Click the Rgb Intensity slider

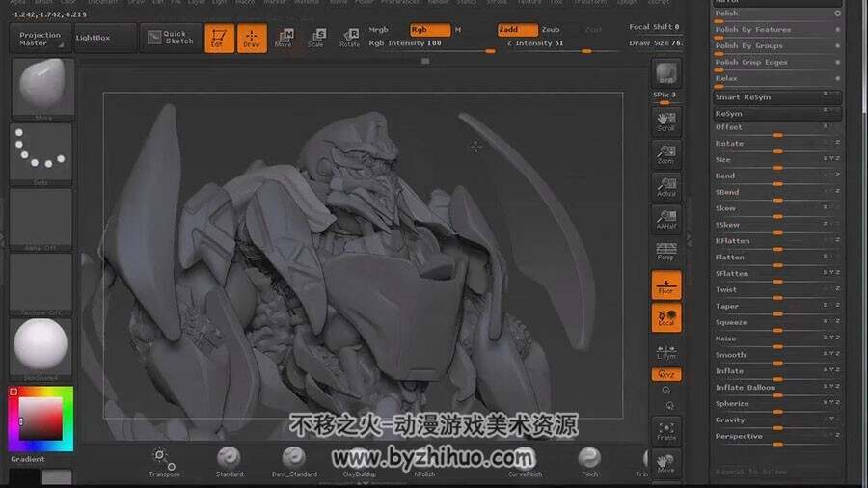point(432,44)
